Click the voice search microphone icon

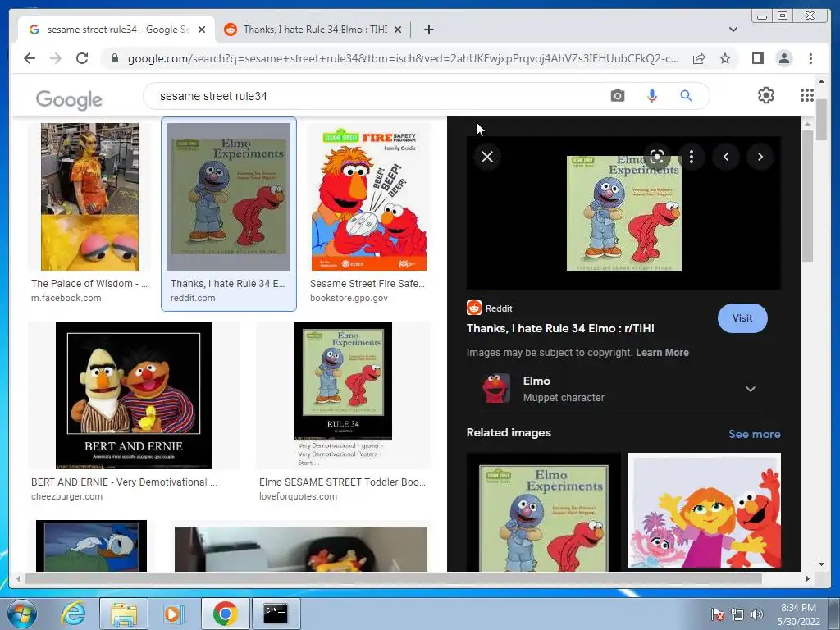point(651,96)
